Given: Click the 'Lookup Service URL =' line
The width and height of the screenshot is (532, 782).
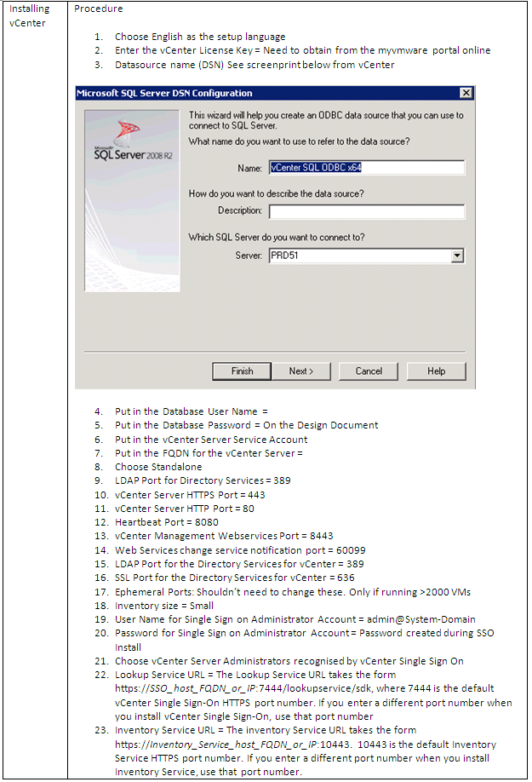Looking at the screenshot, I should click(255, 675).
